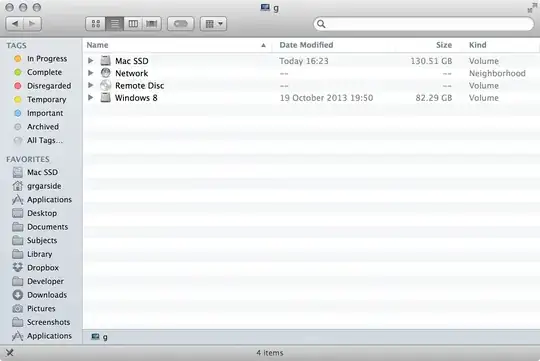Viewport: 540px width, 361px height.
Task: Open the edit tags toolbar button
Action: pyautogui.click(x=180, y=24)
